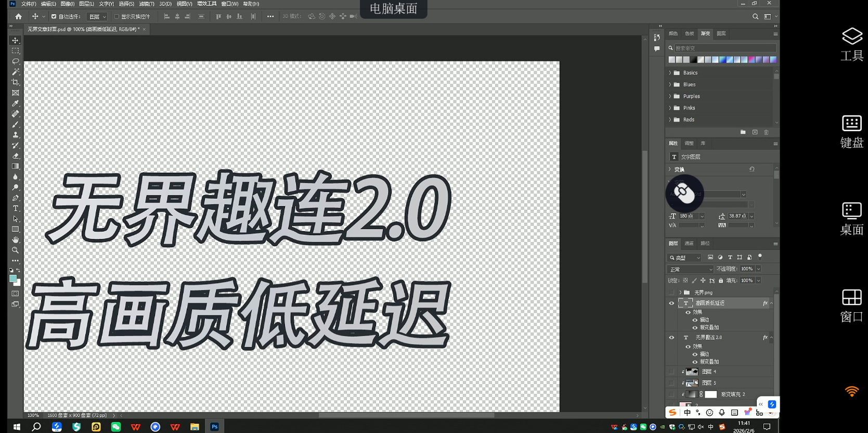
Task: Click align left edges icon
Action: 166,17
